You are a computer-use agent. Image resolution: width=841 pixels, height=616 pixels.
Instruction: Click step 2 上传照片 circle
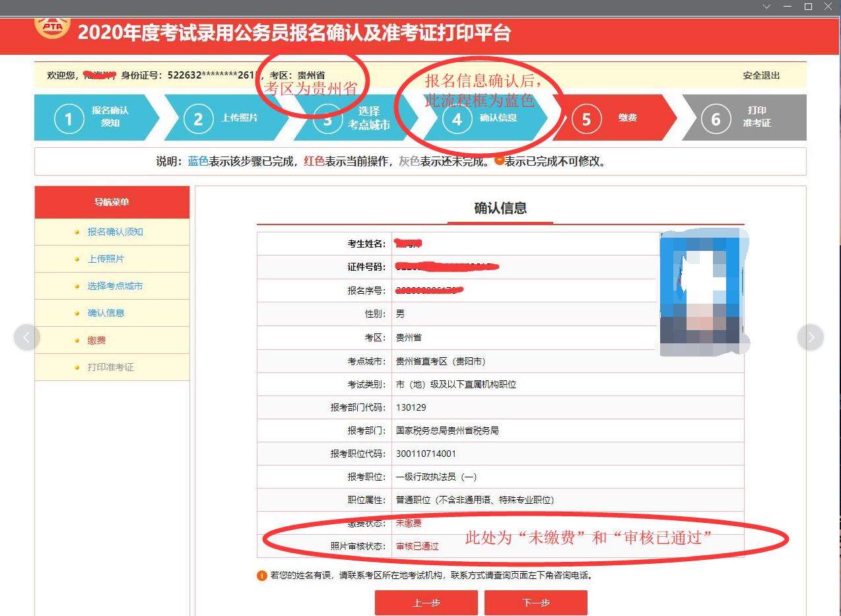(x=198, y=120)
